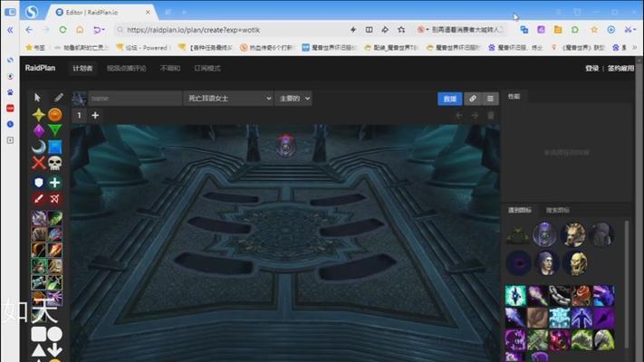Select the dark purple vortex icon
This screenshot has height=362, width=644.
point(519,262)
